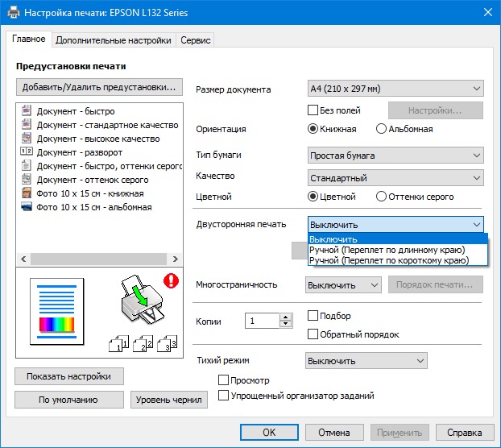Click 'Показать настройки' button
The height and width of the screenshot is (448, 501).
(x=69, y=376)
